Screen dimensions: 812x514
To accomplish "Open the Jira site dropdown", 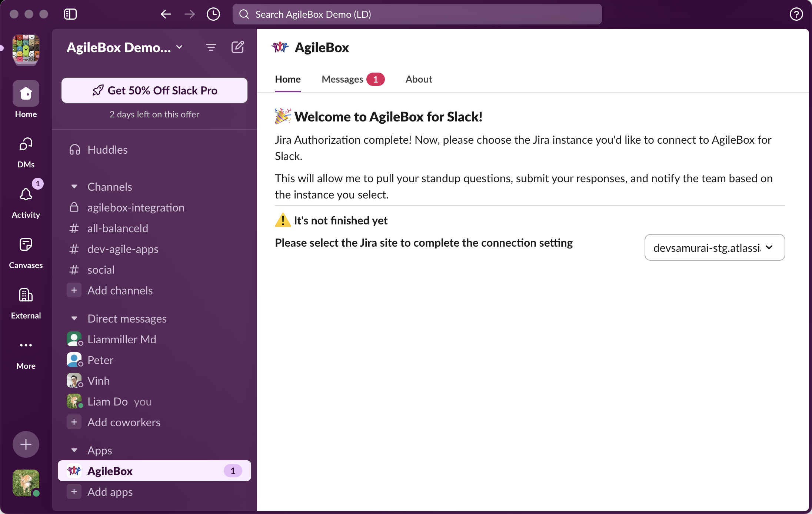I will click(715, 247).
